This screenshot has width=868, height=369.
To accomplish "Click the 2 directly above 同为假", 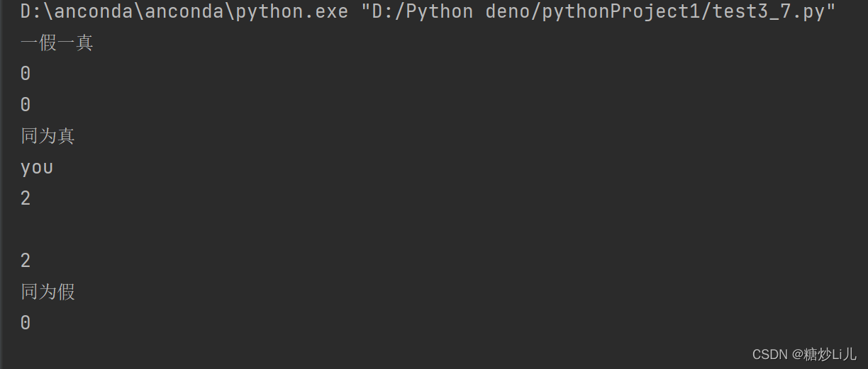I will 26,261.
